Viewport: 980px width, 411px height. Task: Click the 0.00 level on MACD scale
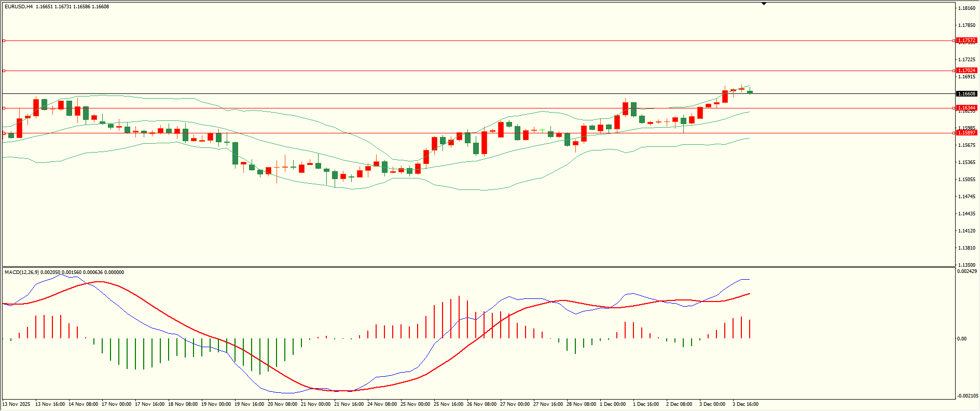pos(962,339)
